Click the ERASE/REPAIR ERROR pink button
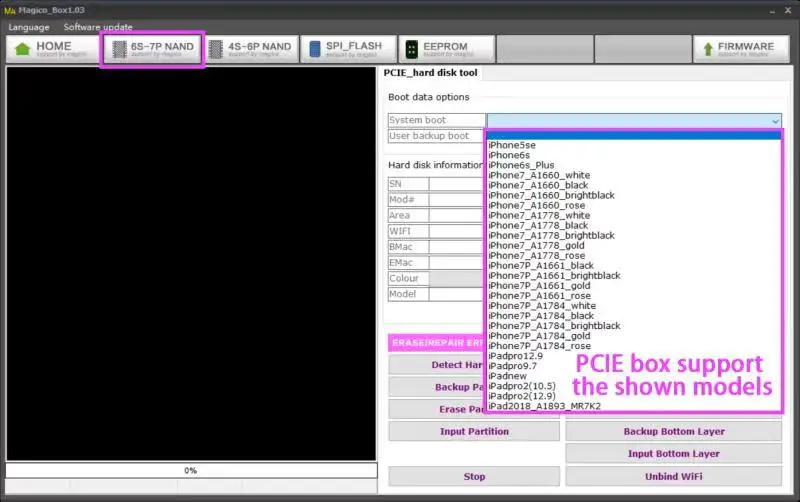Screen dimensions: 800x502 coord(437,343)
